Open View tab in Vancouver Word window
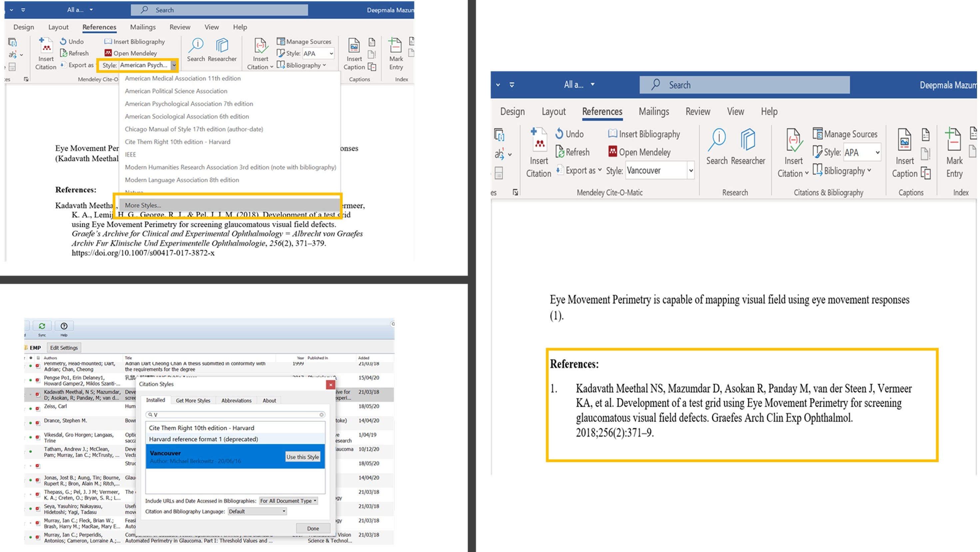The height and width of the screenshot is (552, 980). [x=735, y=112]
